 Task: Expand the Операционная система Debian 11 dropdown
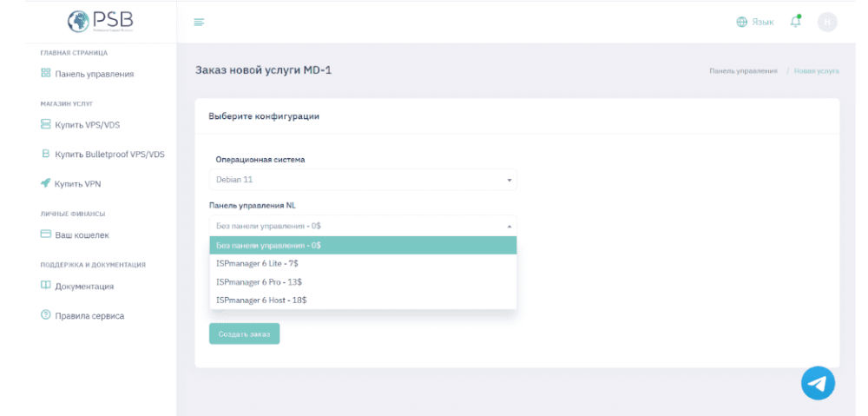(363, 180)
